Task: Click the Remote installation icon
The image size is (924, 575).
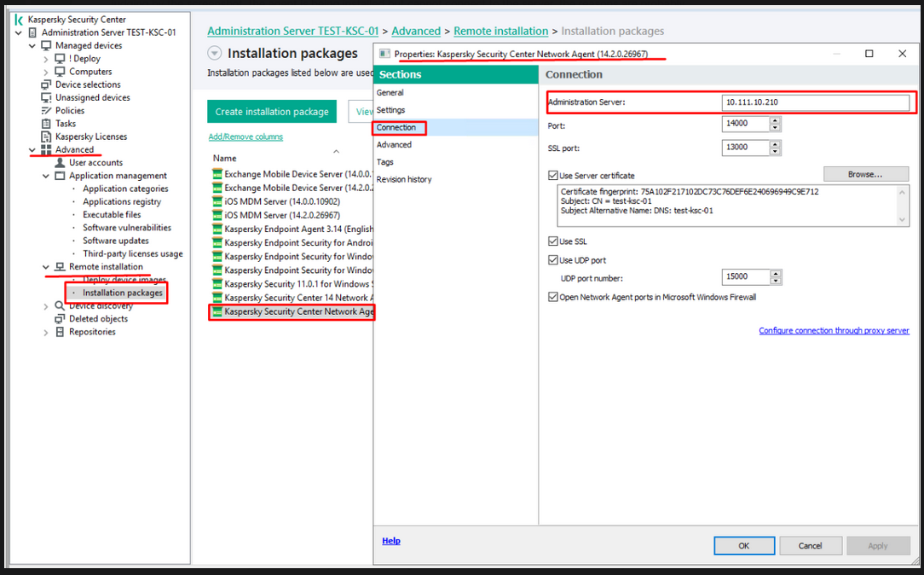Action: tap(61, 266)
